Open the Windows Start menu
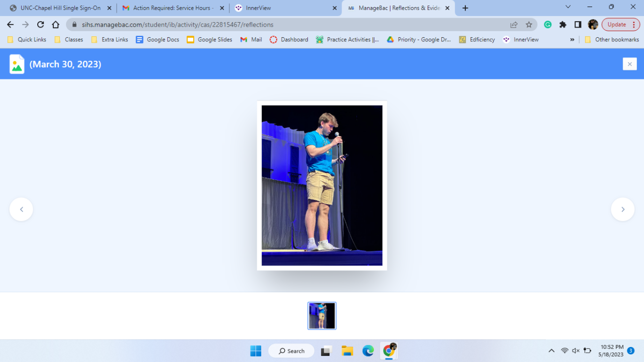The image size is (644, 362). [256, 351]
